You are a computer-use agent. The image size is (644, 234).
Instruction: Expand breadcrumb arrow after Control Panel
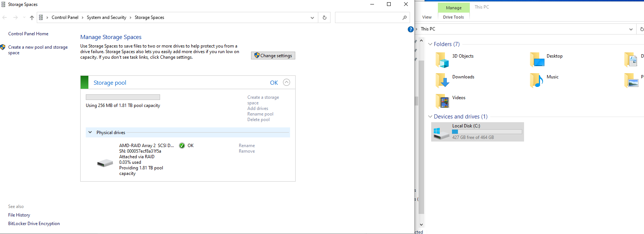point(82,17)
